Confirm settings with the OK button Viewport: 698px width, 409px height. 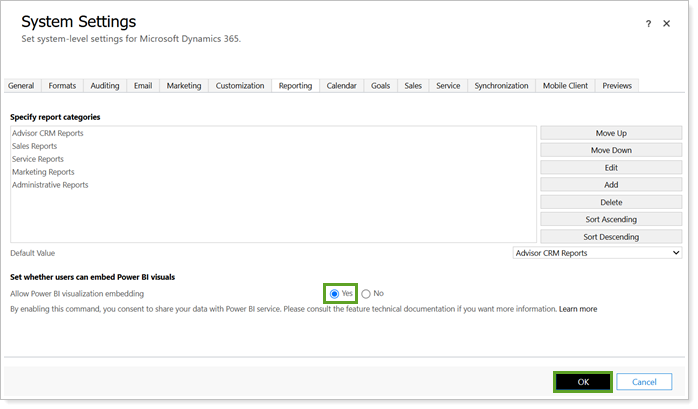580,381
